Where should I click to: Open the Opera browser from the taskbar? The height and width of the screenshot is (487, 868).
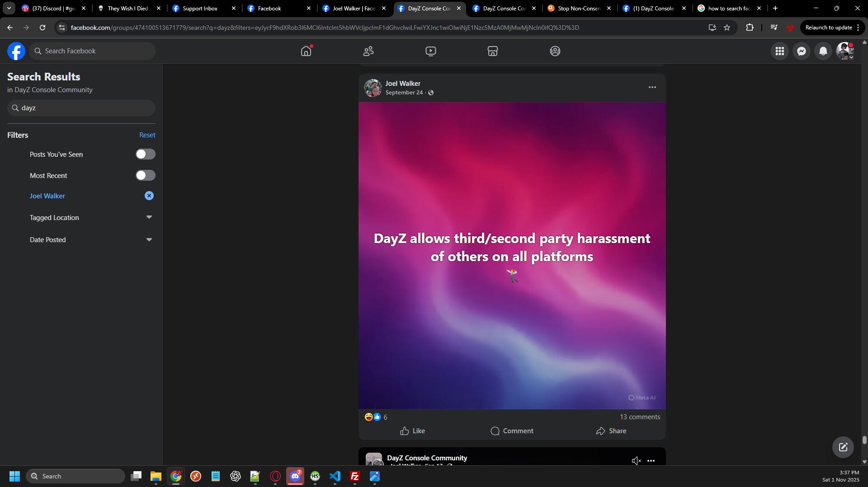tap(275, 476)
